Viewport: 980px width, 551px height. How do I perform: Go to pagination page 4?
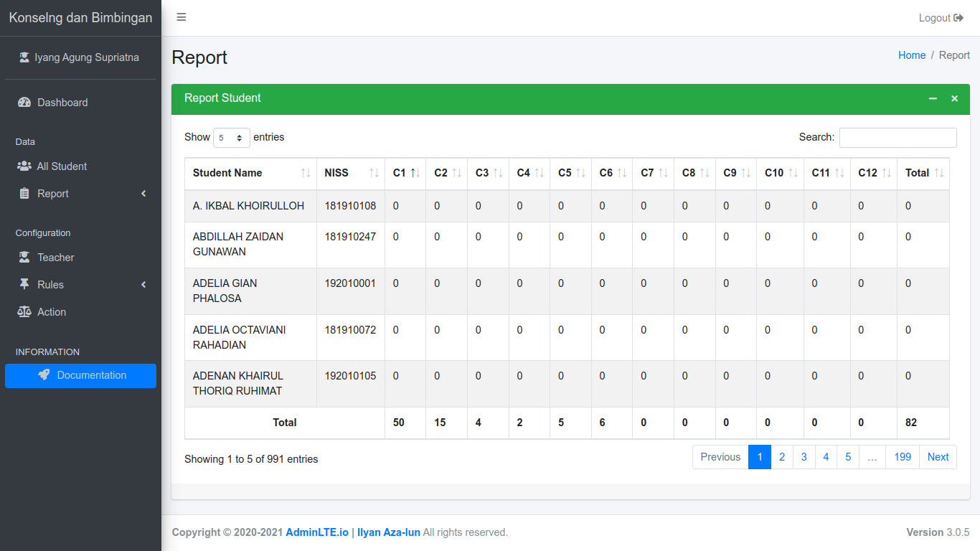[826, 457]
